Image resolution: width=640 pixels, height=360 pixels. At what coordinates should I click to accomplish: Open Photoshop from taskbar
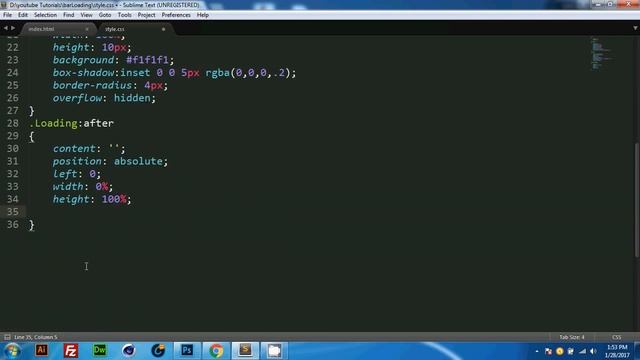coord(187,350)
